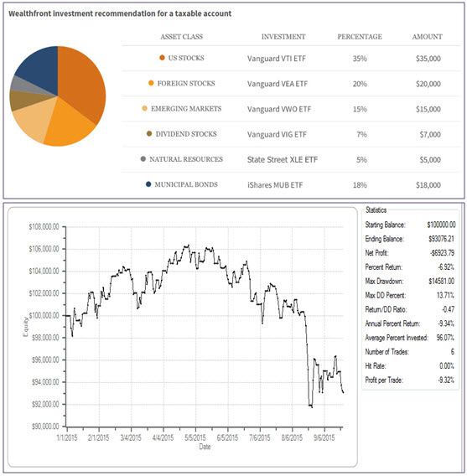Screen dimensions: 467x476
Task: Select the MUNICIPAL BONDS label
Action: [x=186, y=184]
